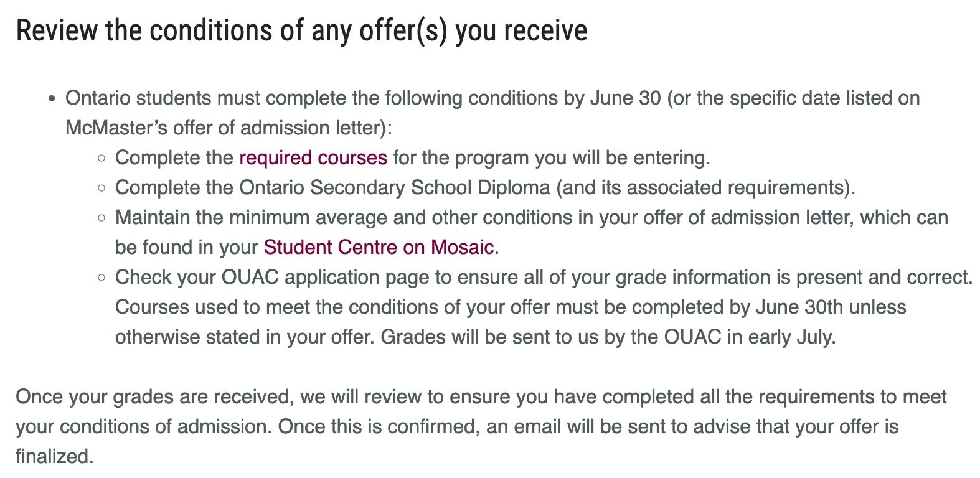
Task: Follow the "Student Centre on Mosaic" link
Action: [379, 248]
